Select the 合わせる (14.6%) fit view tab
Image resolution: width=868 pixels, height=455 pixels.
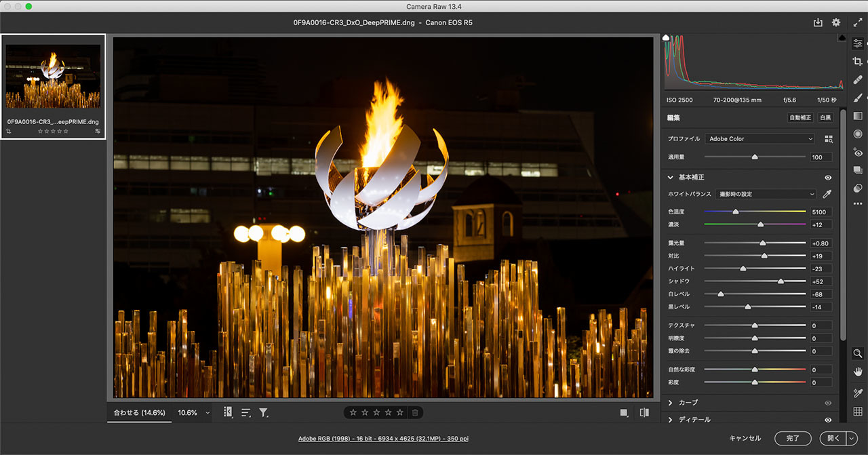[139, 412]
